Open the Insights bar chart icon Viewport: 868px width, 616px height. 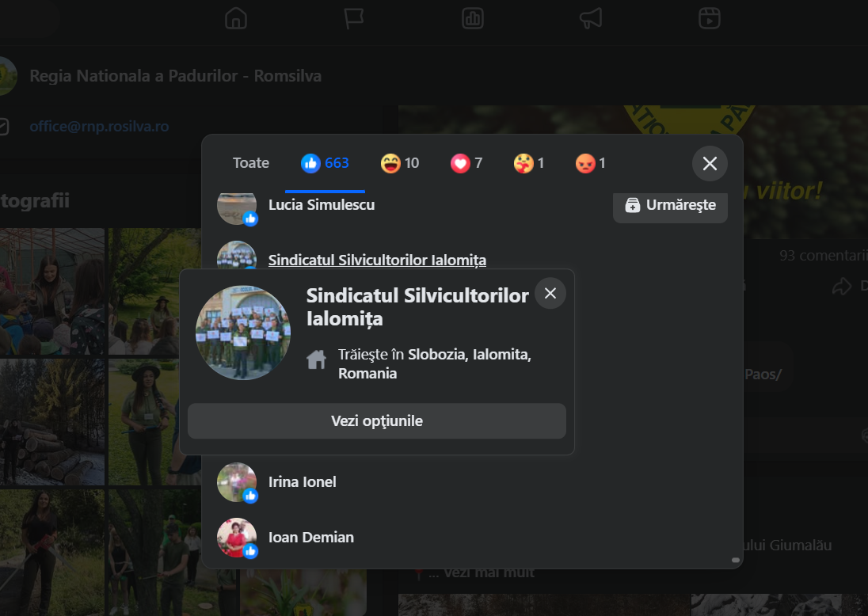(473, 18)
